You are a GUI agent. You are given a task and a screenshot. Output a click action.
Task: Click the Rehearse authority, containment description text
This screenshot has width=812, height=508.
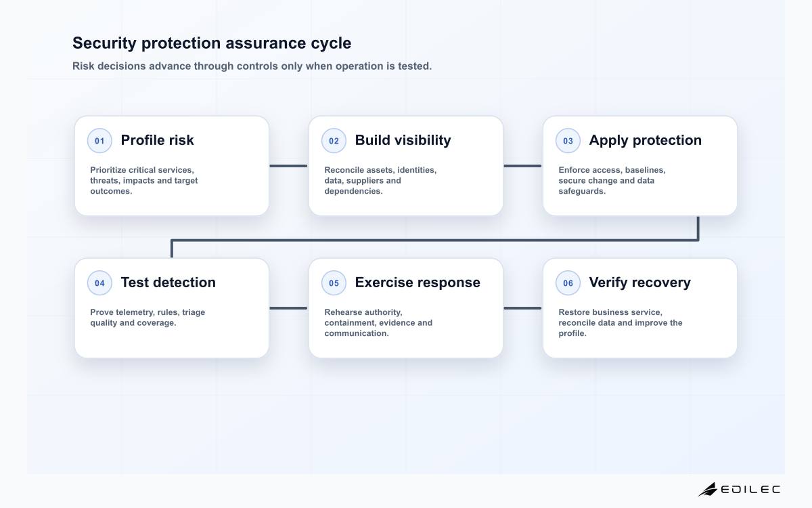[x=378, y=323]
